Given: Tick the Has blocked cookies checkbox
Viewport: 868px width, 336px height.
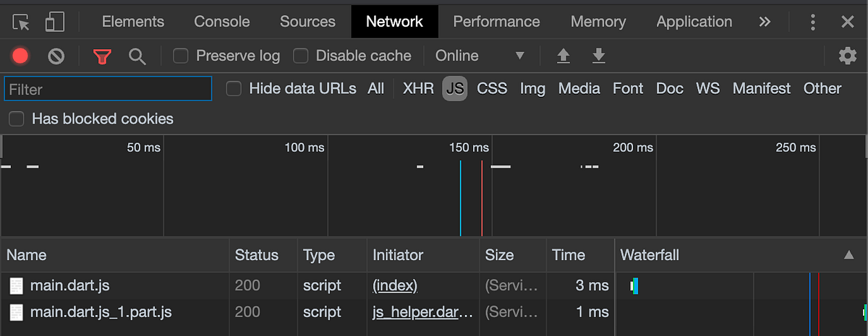Looking at the screenshot, I should [x=17, y=119].
